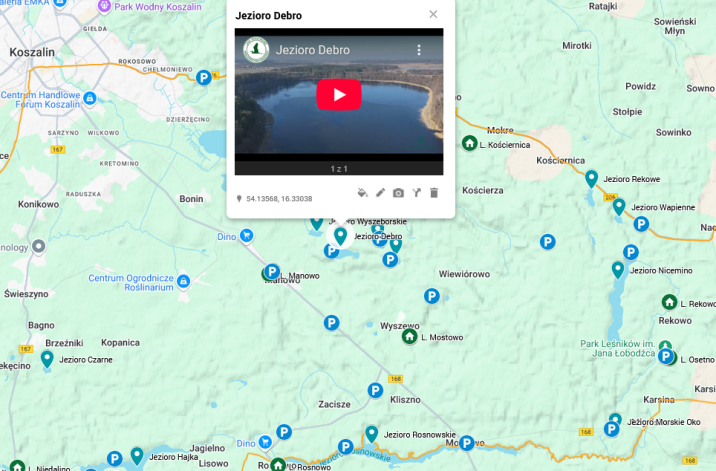The image size is (716, 471).
Task: Click the Zacisze place label
Action: 334,404
